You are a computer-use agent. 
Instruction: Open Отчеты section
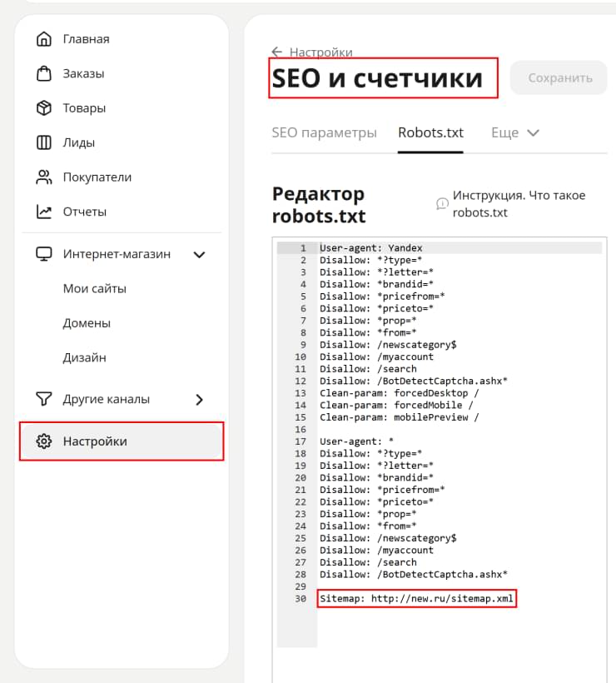tap(84, 212)
